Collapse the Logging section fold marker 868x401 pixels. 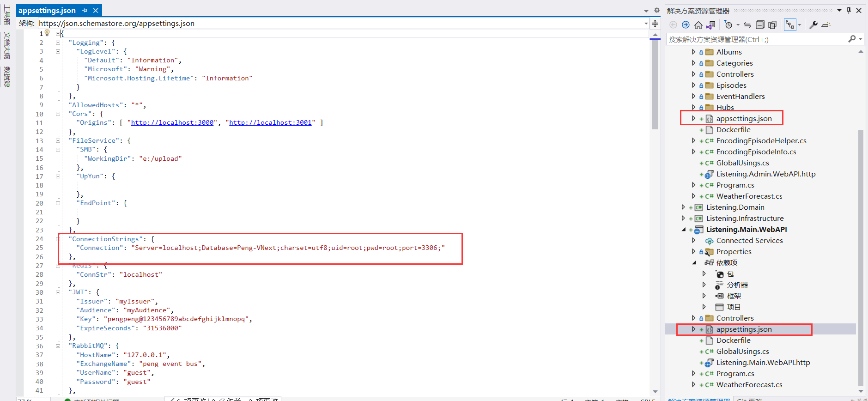tap(58, 43)
